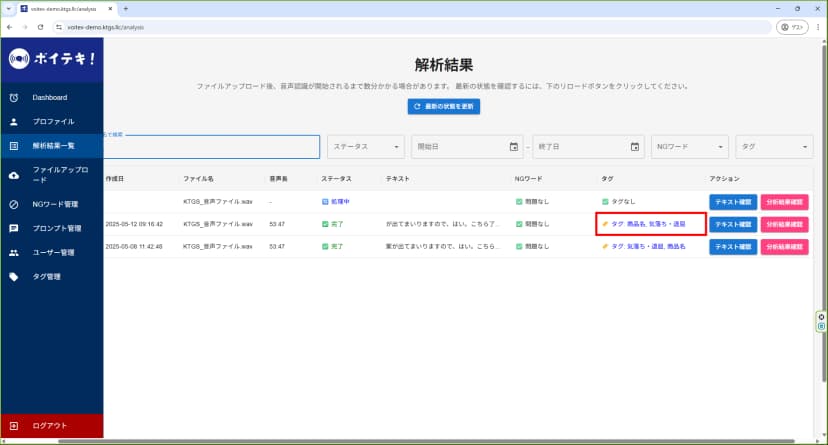The image size is (828, 445).
Task: Open the タグ link in the 2025-05-12 row
Action: pos(648,224)
